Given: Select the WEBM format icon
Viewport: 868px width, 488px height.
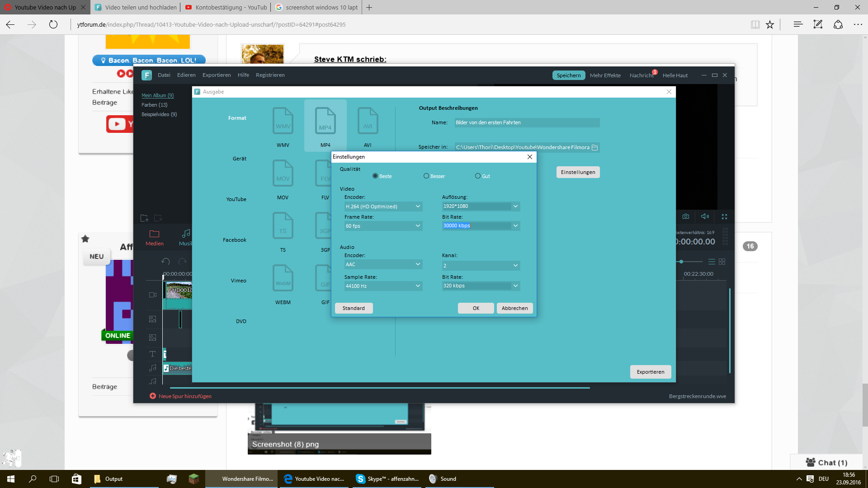Looking at the screenshot, I should pos(283,278).
